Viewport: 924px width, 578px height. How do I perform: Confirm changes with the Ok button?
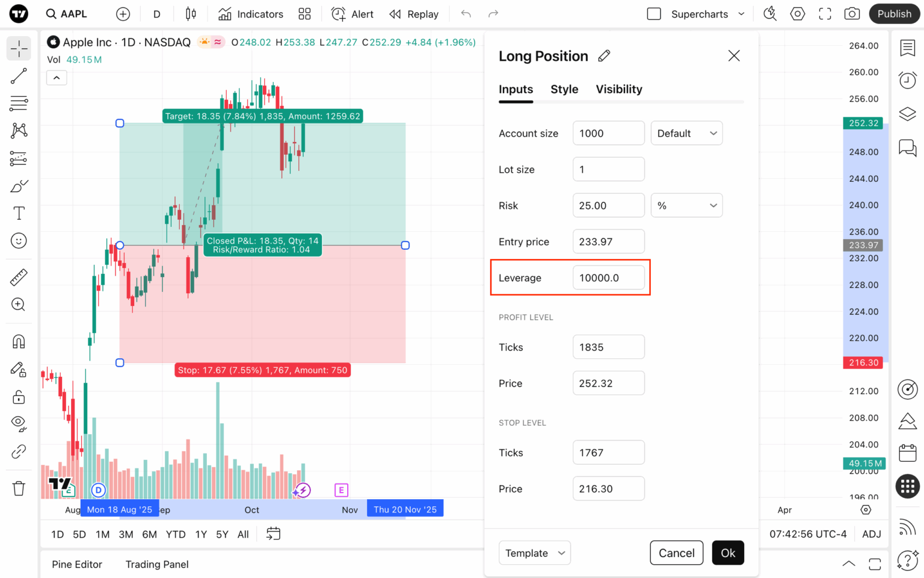coord(728,553)
